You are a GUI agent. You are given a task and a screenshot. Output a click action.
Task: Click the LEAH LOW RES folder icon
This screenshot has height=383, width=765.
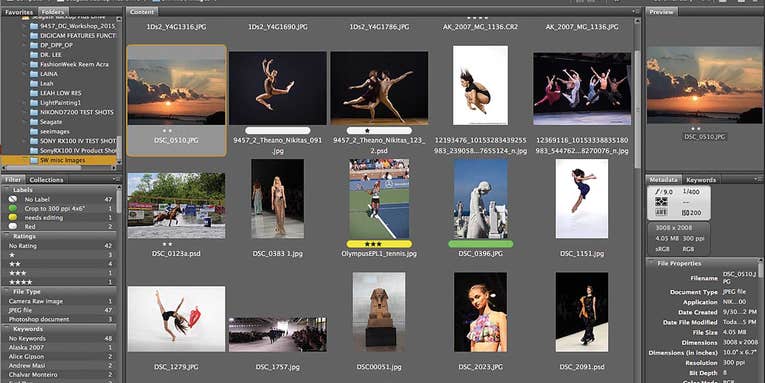[34, 93]
